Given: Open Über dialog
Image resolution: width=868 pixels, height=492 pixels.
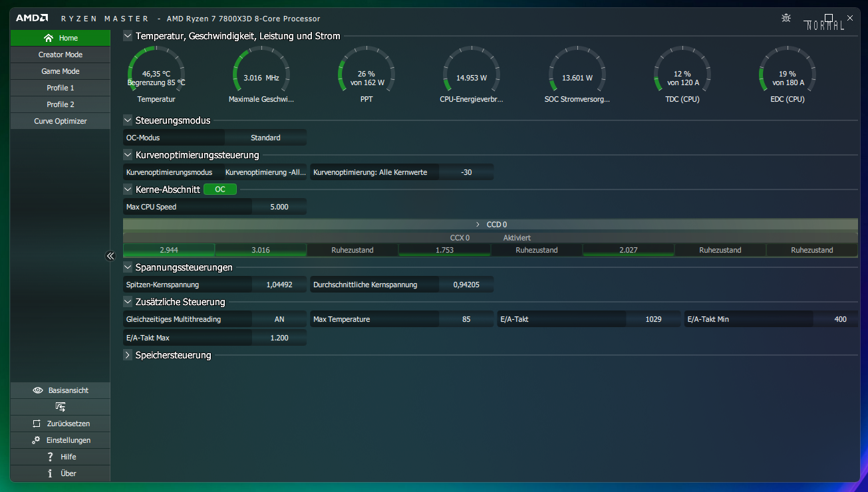Looking at the screenshot, I should (x=61, y=473).
